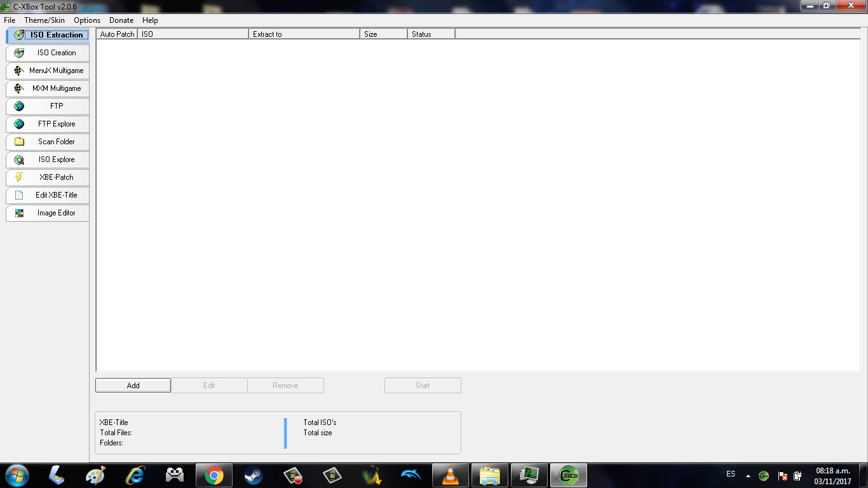This screenshot has height=488, width=868.
Task: Open Windows Explorer folder in taskbar
Action: tap(490, 475)
